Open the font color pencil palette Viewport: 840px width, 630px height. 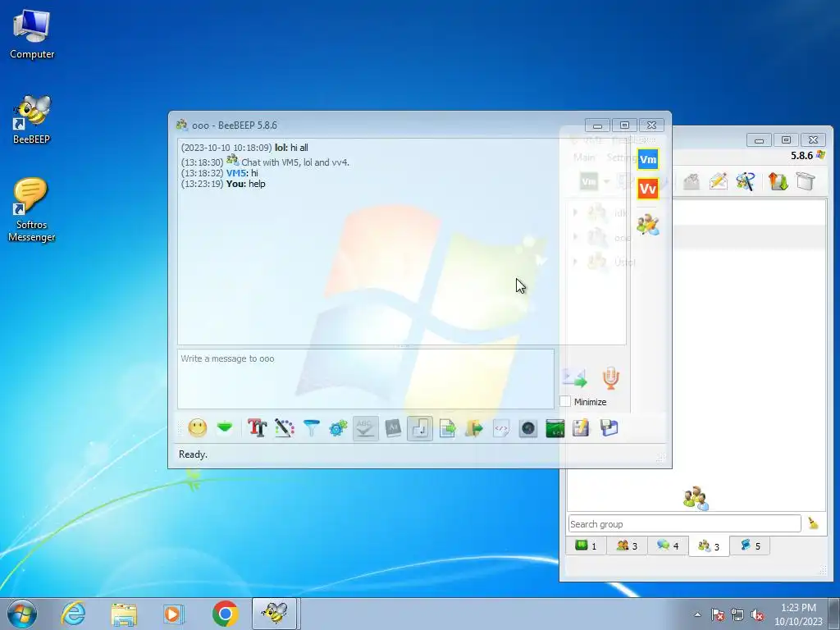285,428
